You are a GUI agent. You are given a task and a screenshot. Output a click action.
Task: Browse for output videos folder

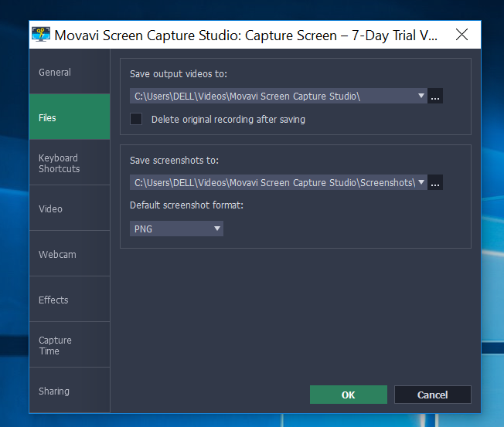tap(436, 97)
